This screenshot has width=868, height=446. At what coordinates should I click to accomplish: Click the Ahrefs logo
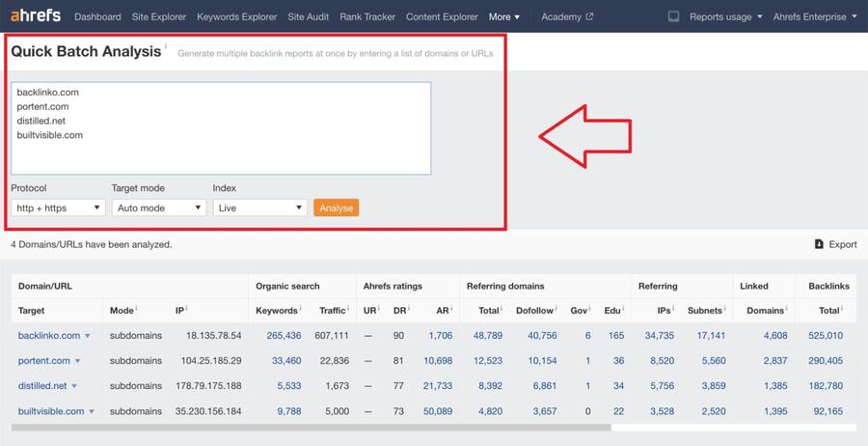(36, 15)
